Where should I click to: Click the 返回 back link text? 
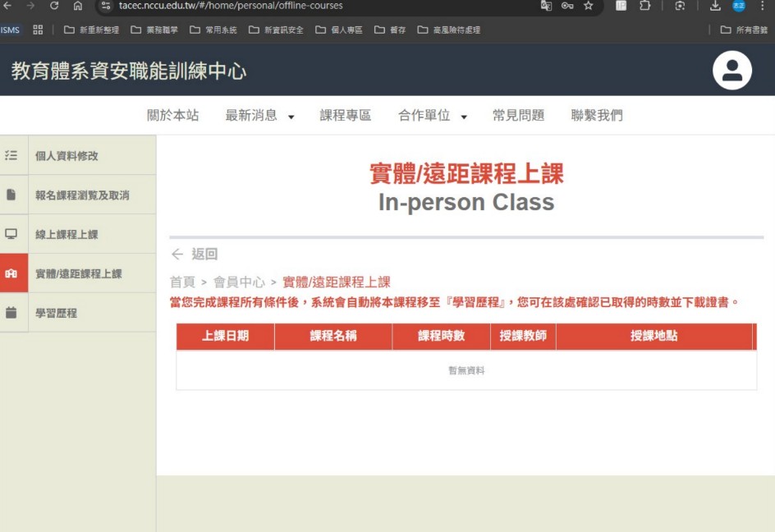pyautogui.click(x=204, y=255)
